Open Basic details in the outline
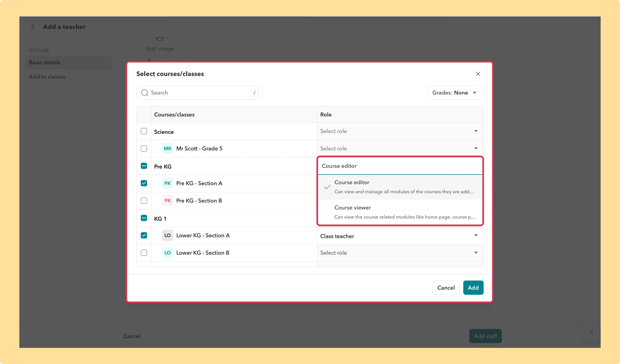620x364 pixels. click(x=69, y=62)
